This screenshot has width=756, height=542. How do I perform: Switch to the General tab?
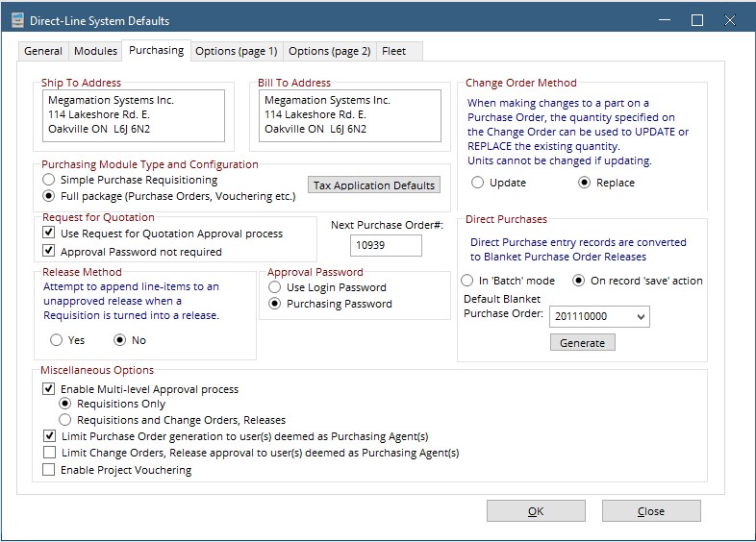click(x=43, y=51)
